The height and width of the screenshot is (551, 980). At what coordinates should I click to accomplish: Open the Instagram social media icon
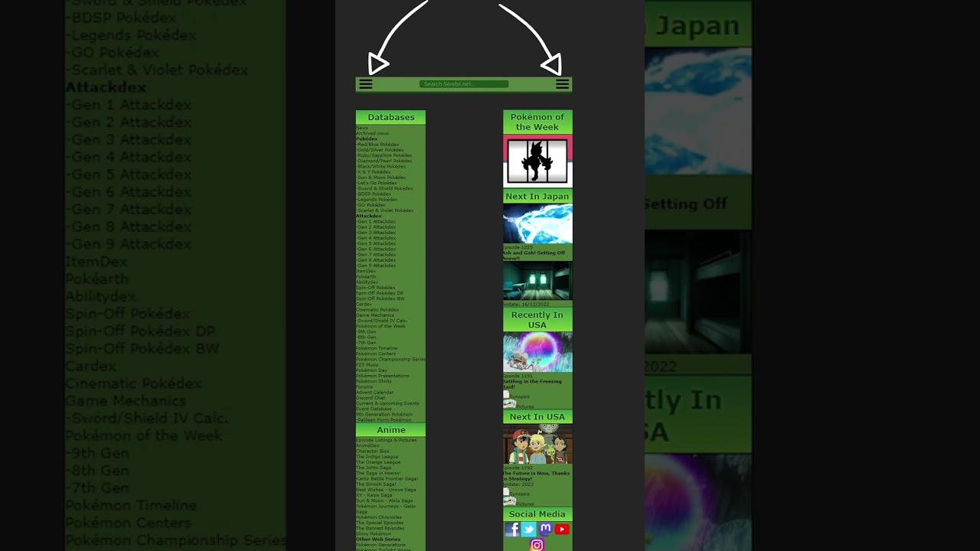tap(537, 545)
